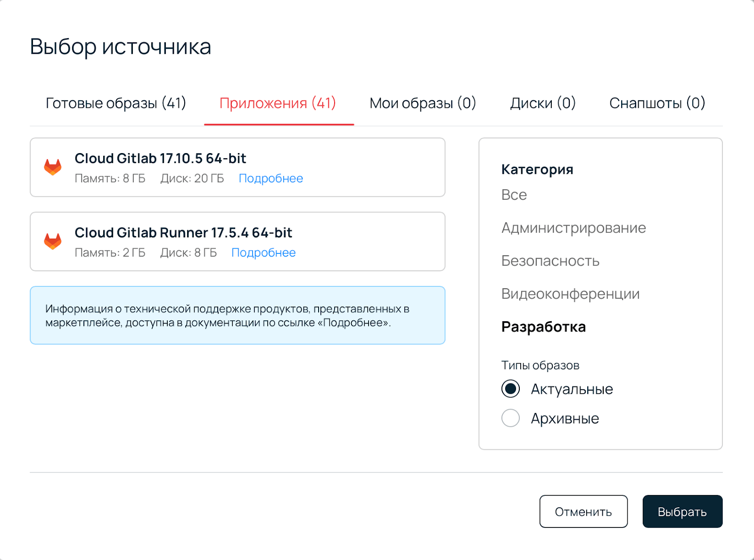The height and width of the screenshot is (560, 754).
Task: Switch to the Готовые образы (41) tab
Action: [116, 103]
